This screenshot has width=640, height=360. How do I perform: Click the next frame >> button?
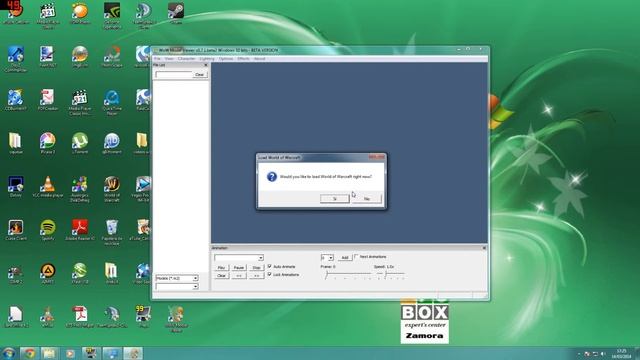256,276
